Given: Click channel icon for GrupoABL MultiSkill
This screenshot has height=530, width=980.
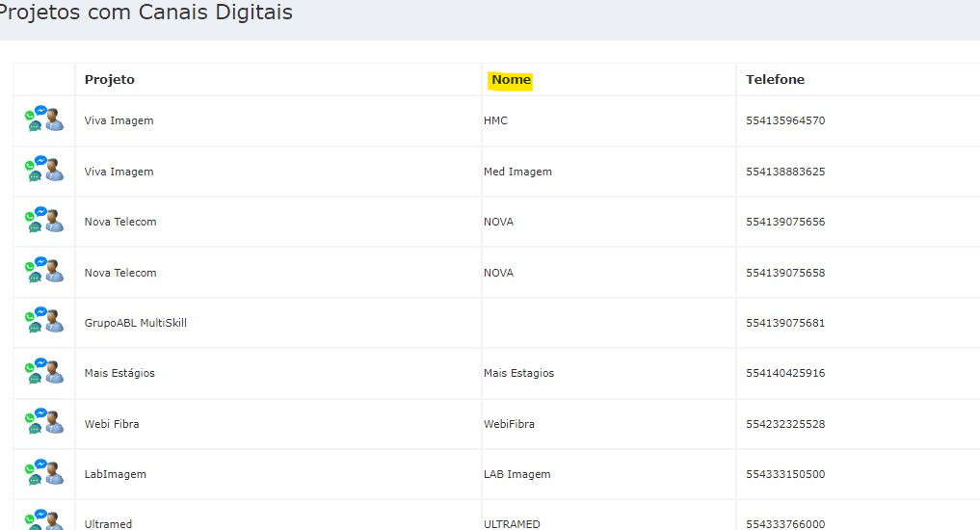Looking at the screenshot, I should 43,321.
